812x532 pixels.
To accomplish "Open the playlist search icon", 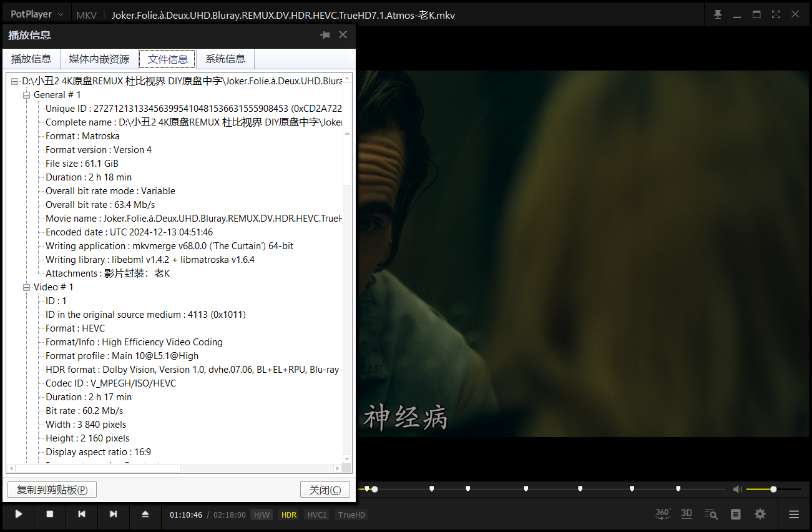I will tap(711, 514).
